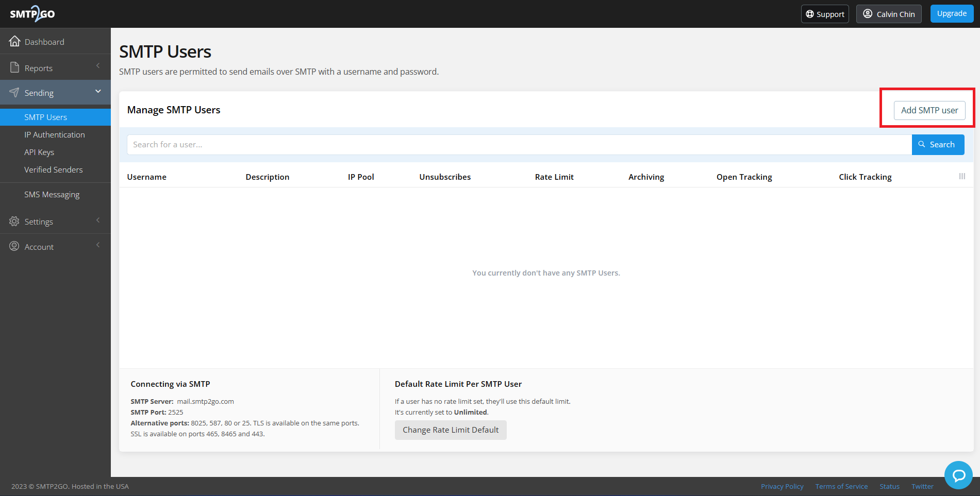Screen dimensions: 980x496
Task: Click the Manage SMTP Users heading
Action: pyautogui.click(x=174, y=110)
